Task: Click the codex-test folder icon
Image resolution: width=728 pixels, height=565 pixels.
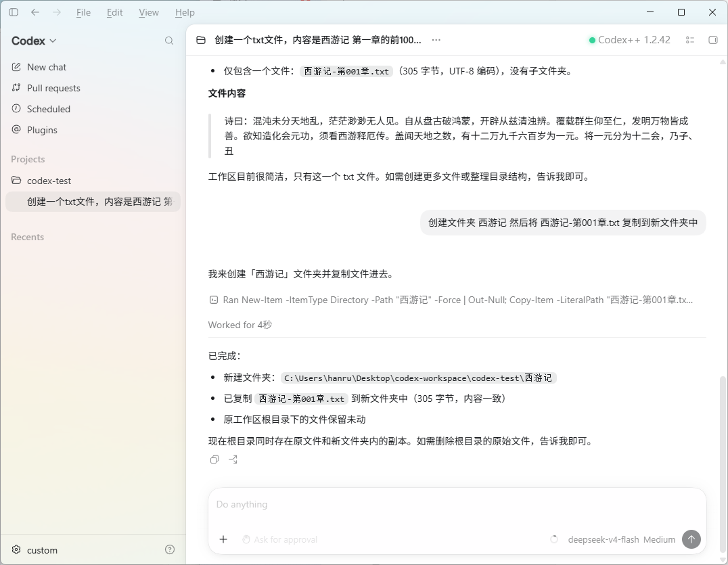Action: 16,180
